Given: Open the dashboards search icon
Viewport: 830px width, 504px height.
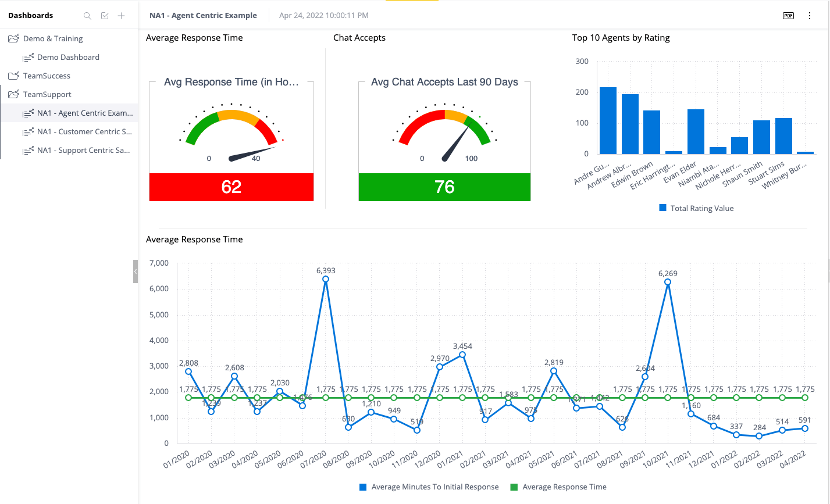Looking at the screenshot, I should (87, 16).
